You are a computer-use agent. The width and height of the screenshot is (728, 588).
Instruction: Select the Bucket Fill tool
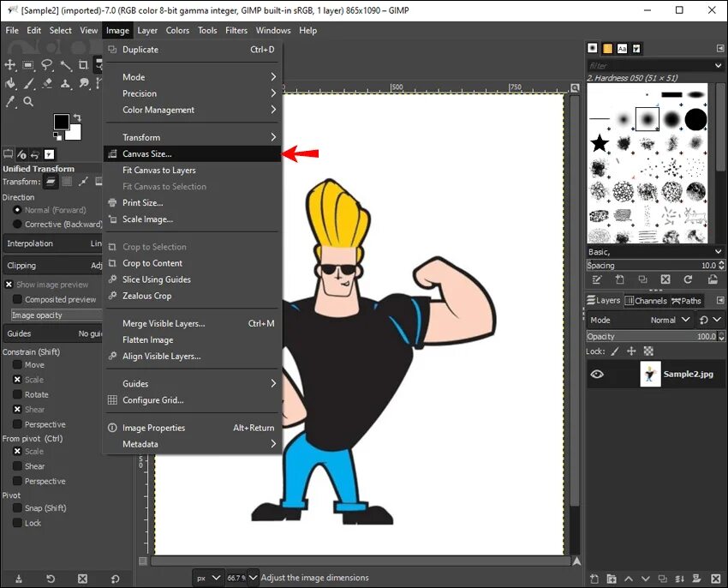click(x=10, y=84)
